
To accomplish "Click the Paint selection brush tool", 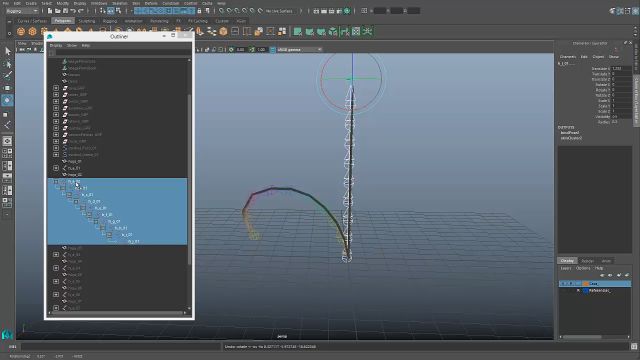I will 7,76.
